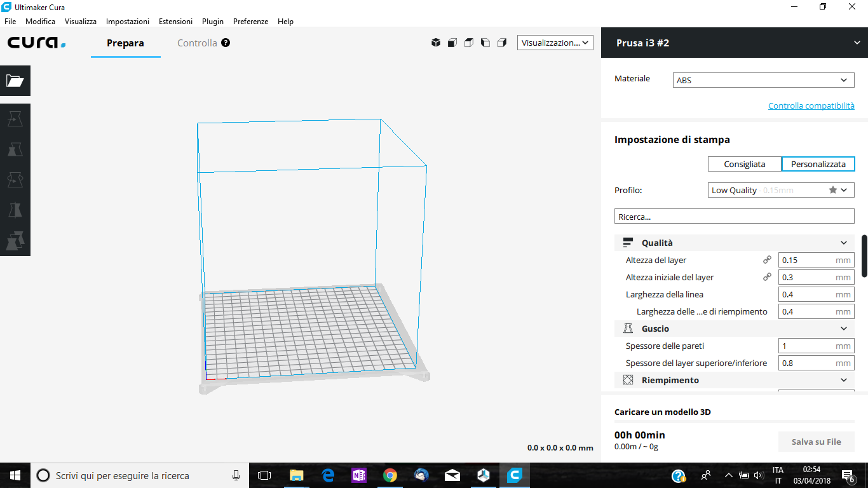Switch print setup to Personalizzata mode

[818, 164]
